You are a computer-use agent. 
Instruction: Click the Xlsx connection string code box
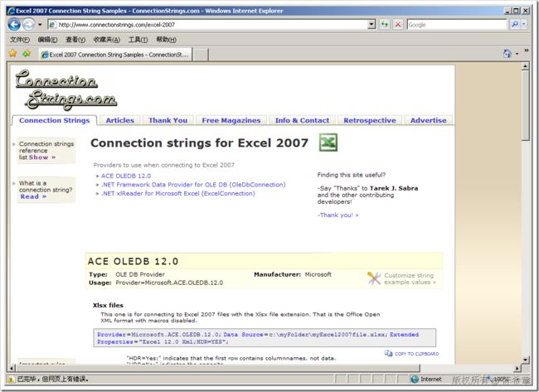[265, 338]
